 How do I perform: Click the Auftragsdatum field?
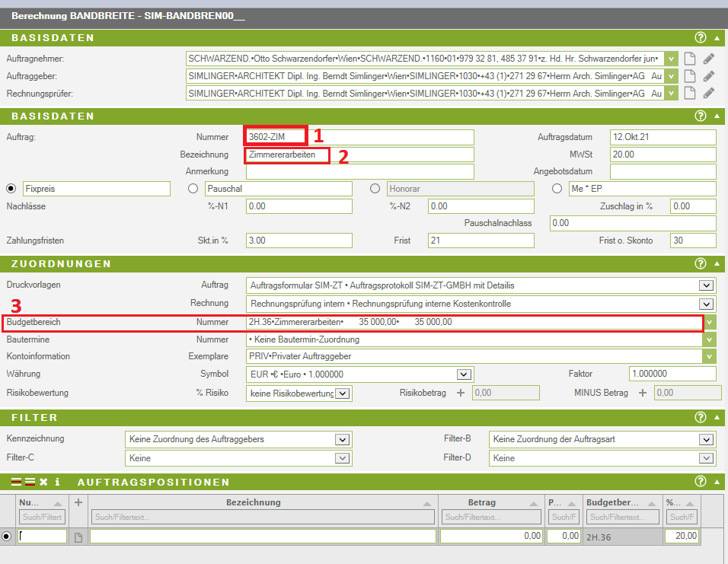(663, 137)
